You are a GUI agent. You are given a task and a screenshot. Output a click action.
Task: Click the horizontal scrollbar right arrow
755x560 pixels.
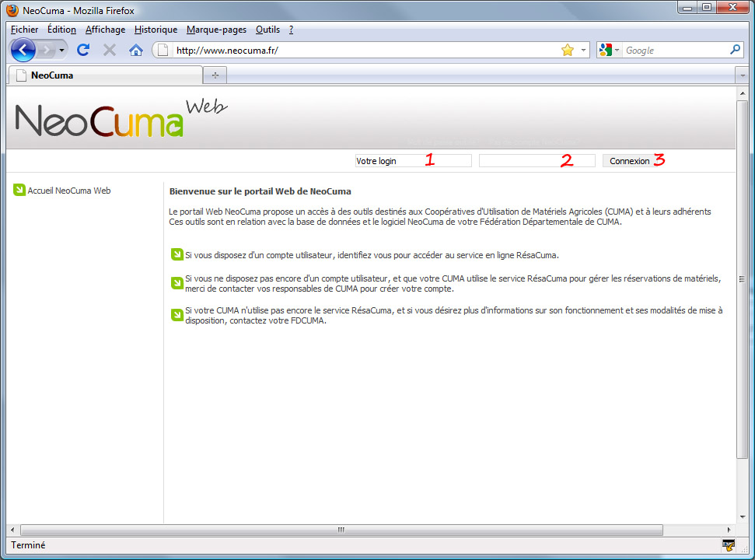(729, 530)
